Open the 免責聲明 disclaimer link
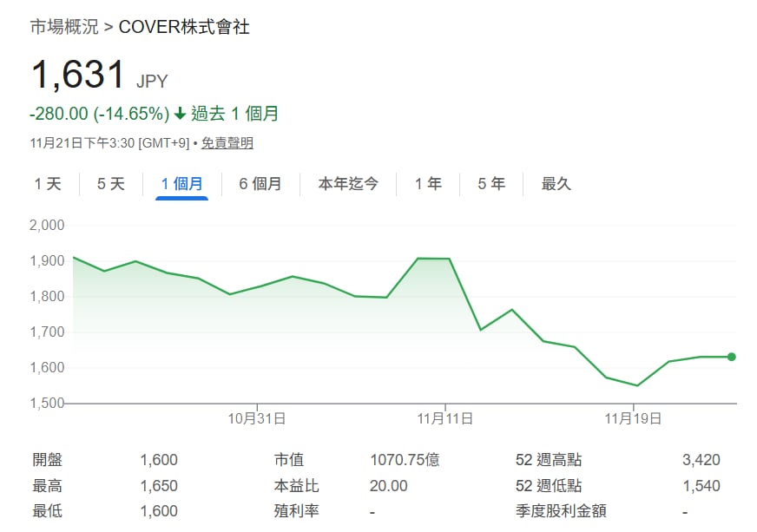 [227, 143]
